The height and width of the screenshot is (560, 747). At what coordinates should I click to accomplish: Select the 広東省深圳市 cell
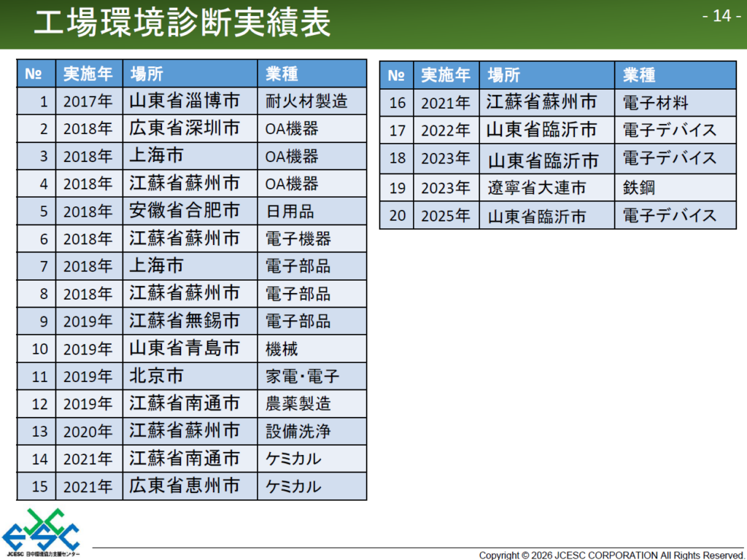click(x=185, y=128)
